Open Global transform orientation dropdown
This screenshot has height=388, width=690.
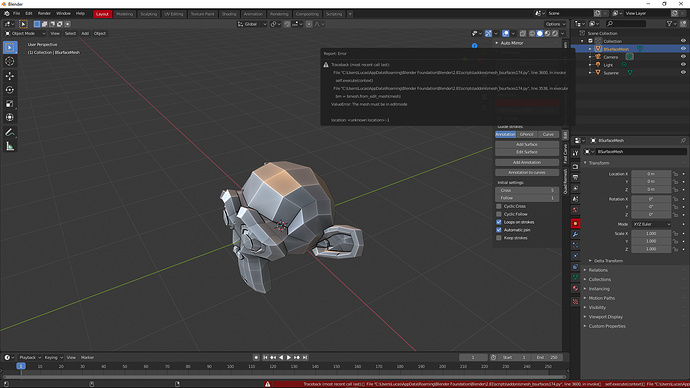(x=252, y=24)
